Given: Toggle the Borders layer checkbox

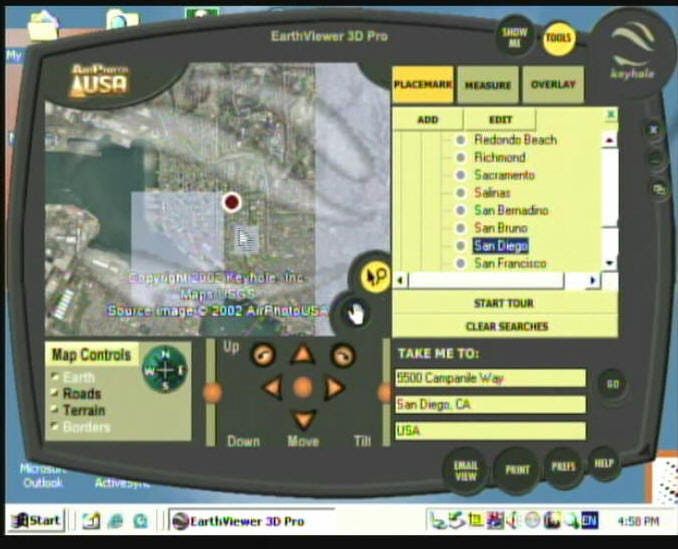Looking at the screenshot, I should click(55, 427).
